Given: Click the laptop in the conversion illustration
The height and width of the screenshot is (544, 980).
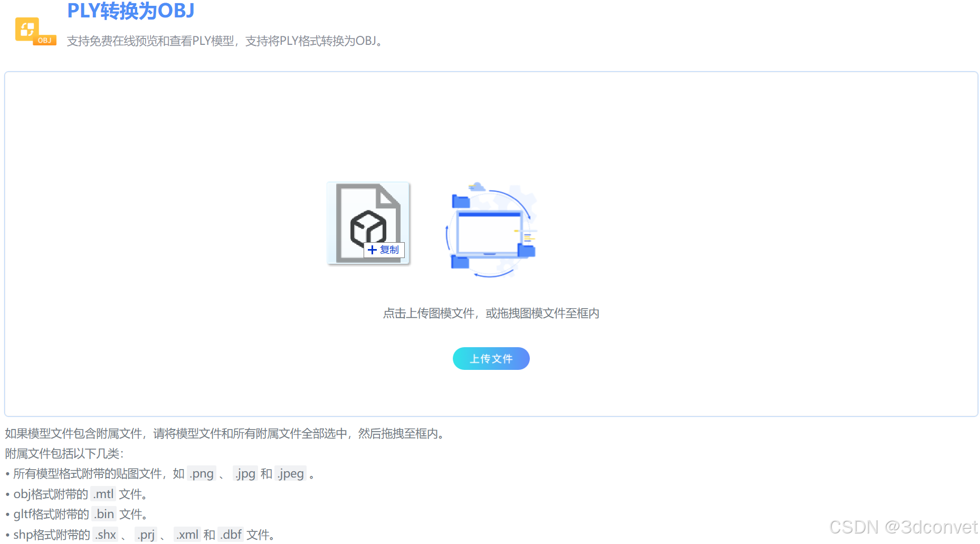Looking at the screenshot, I should (x=488, y=232).
